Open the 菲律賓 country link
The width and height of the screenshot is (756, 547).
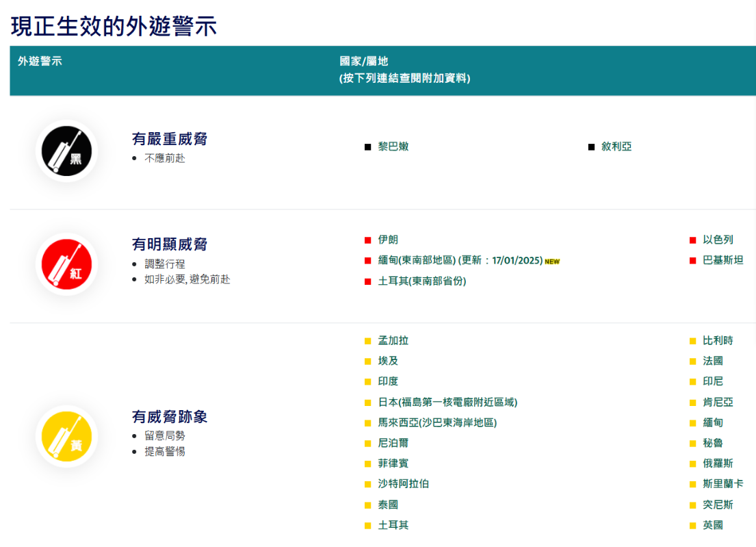tap(393, 463)
